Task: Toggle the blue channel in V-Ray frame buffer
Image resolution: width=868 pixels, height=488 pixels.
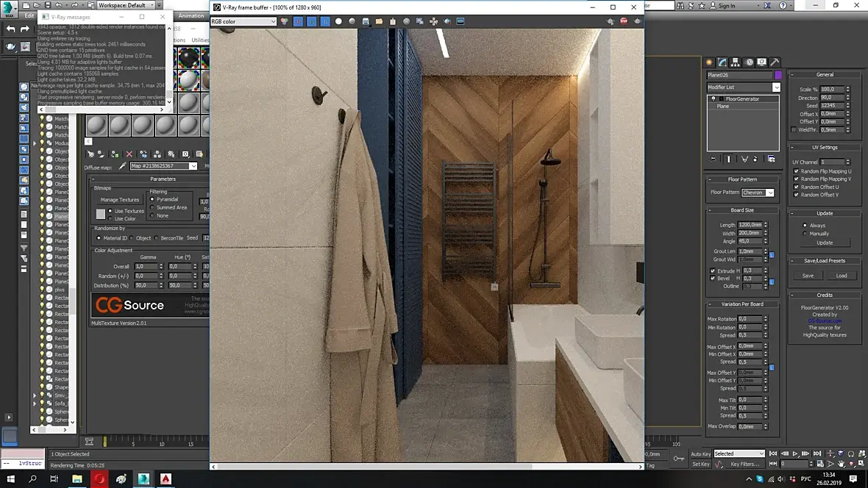Action: [325, 21]
